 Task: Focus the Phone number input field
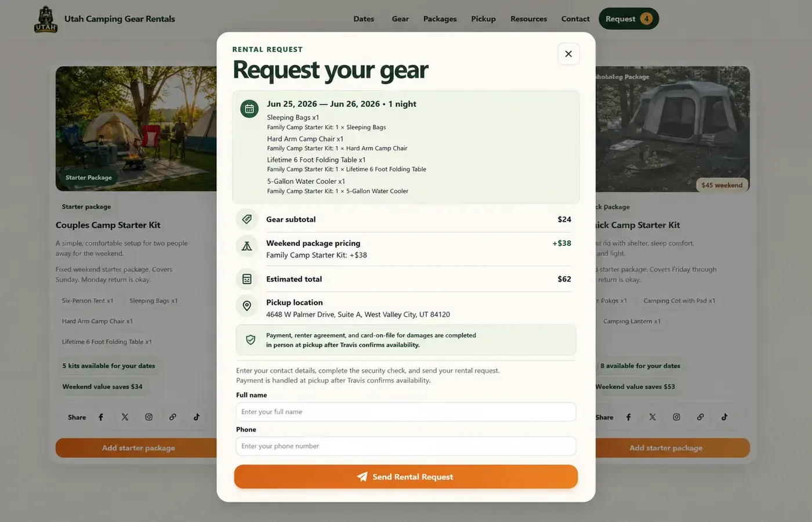(x=406, y=446)
